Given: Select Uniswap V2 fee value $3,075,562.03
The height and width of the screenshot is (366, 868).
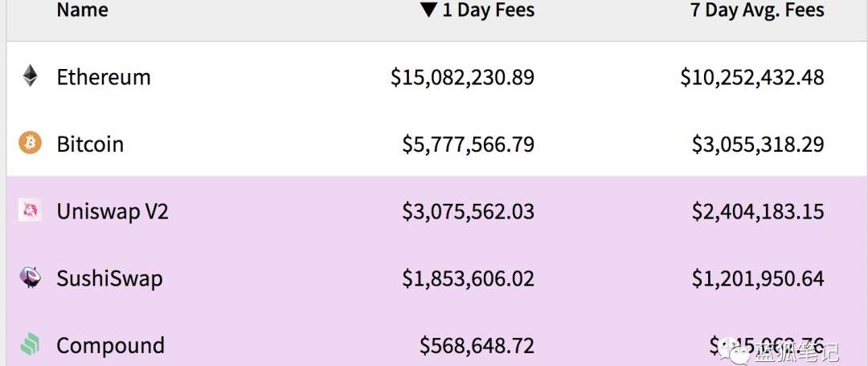Looking at the screenshot, I should tap(469, 212).
